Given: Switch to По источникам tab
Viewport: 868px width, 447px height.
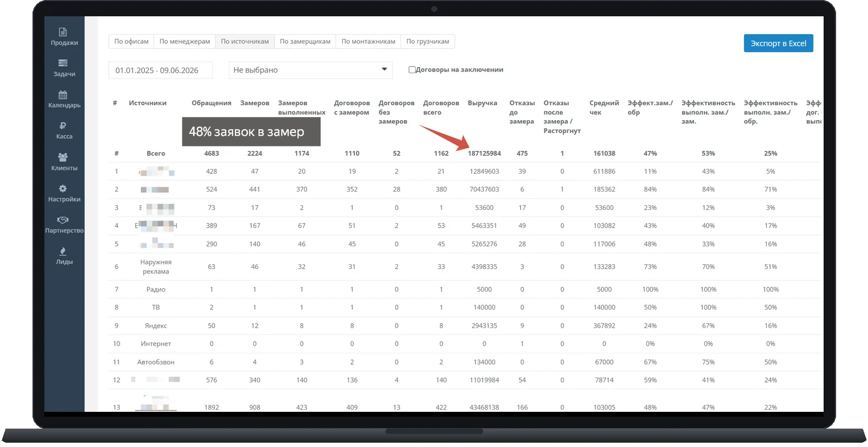Looking at the screenshot, I should 245,42.
